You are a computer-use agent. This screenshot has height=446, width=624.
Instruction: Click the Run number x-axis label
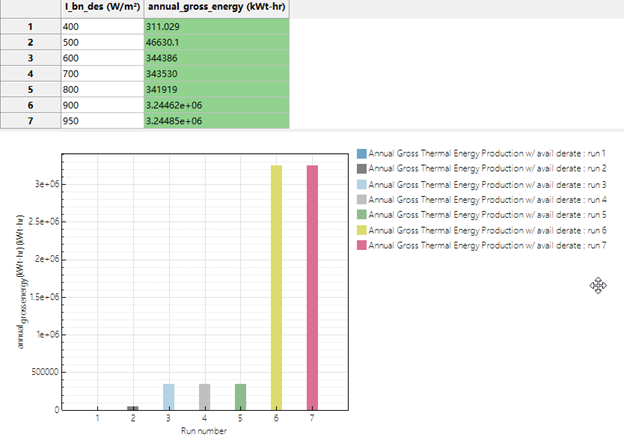pos(204,432)
